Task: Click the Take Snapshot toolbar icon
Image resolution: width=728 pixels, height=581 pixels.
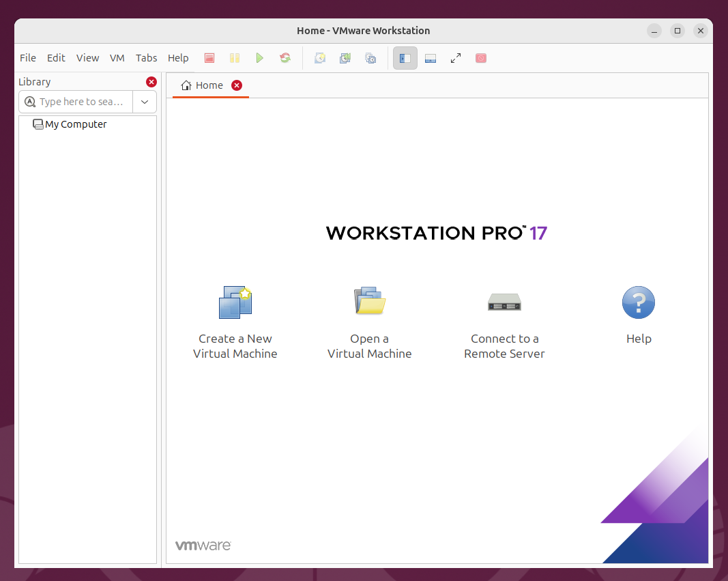Action: point(320,58)
